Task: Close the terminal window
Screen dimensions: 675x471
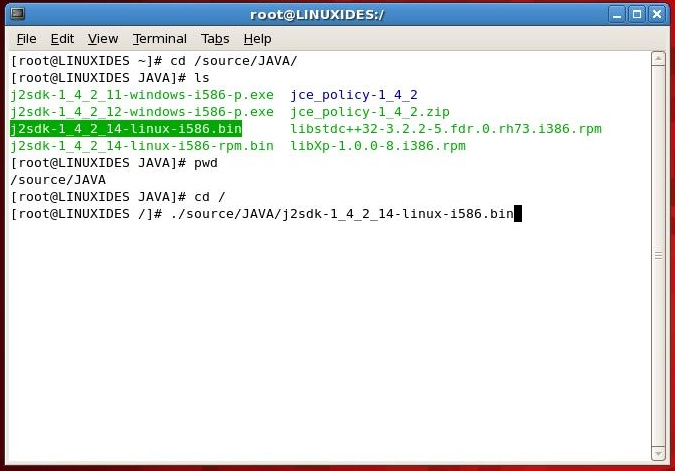Action: (x=657, y=14)
